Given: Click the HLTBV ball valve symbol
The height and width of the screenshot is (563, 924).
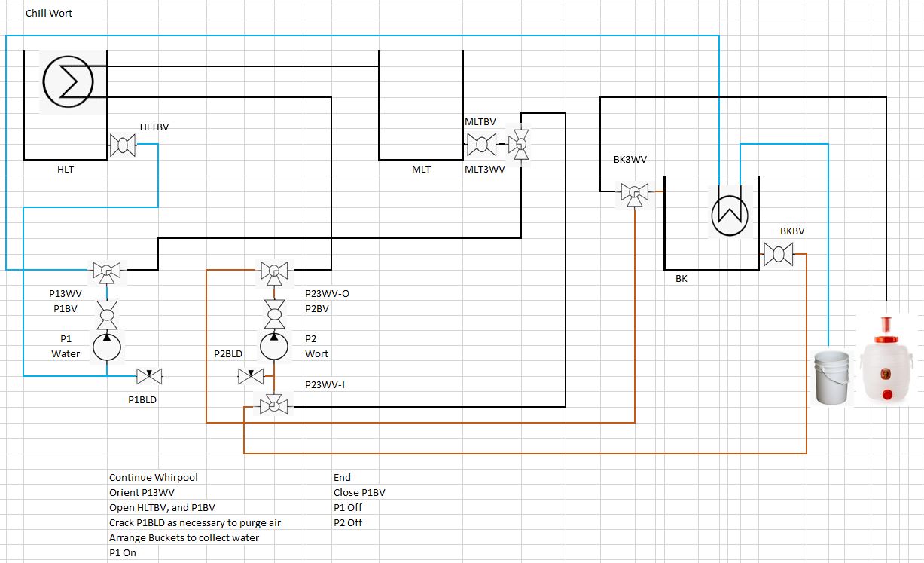Looking at the screenshot, I should 122,144.
